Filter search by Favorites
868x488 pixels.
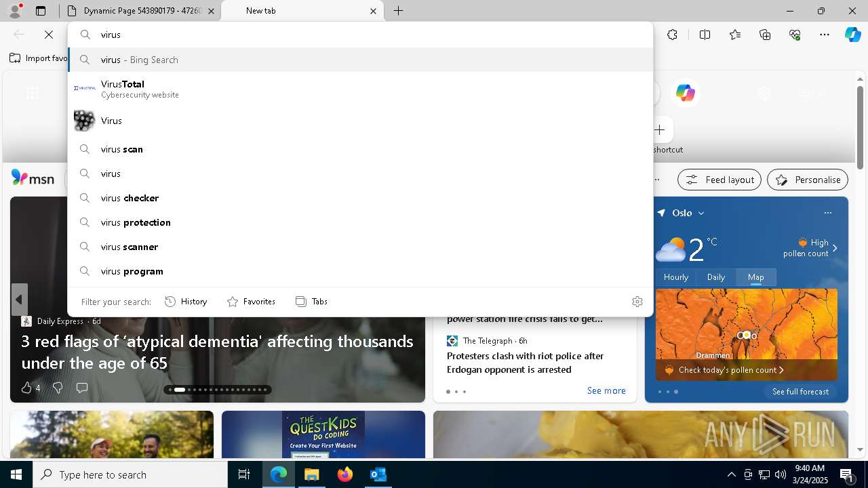click(252, 302)
